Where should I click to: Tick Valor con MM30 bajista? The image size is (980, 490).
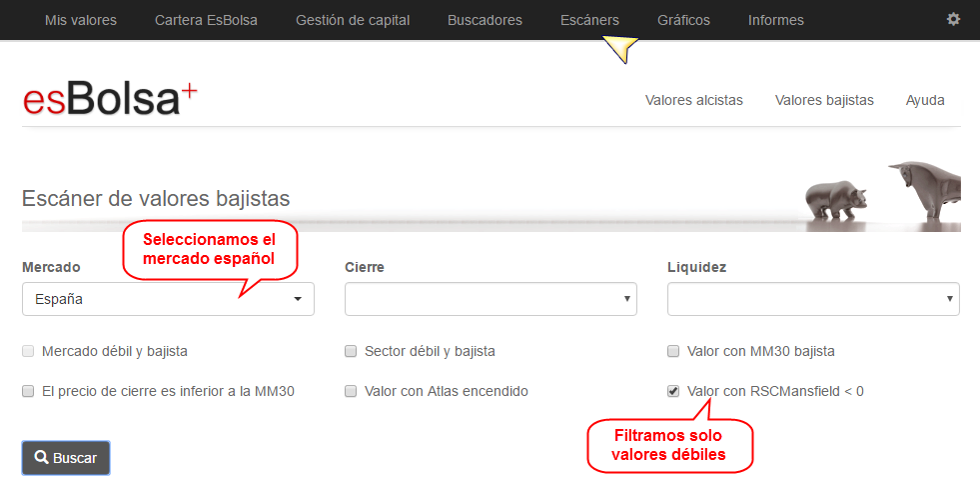(673, 352)
